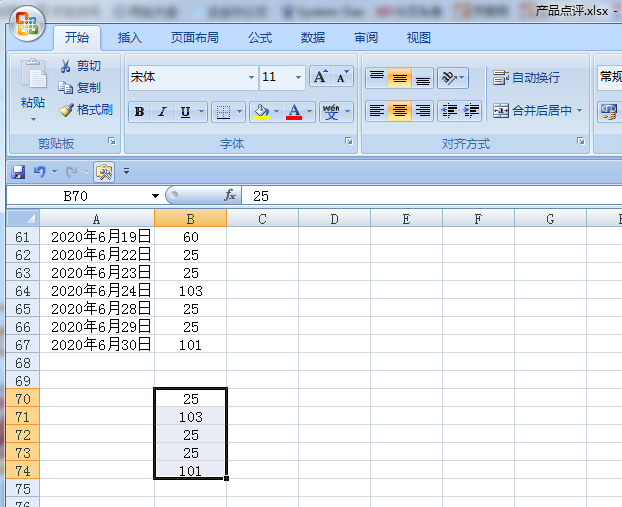
Task: Toggle italic formatting
Action: 162,112
